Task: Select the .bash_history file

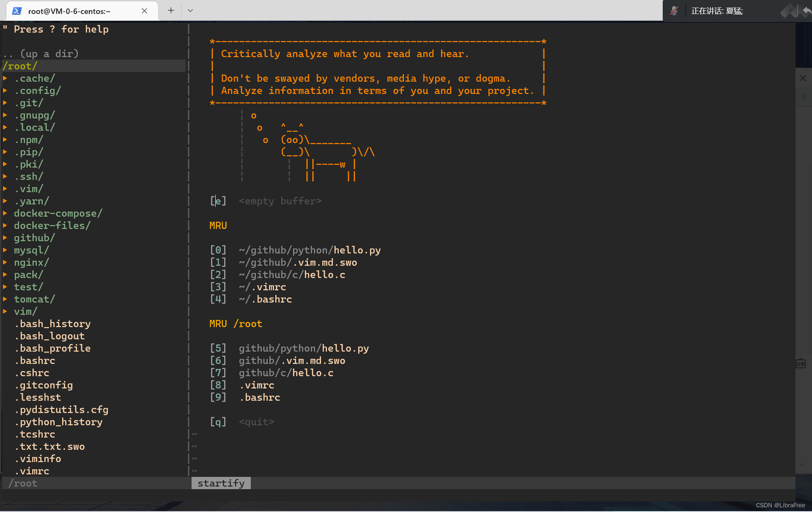Action: pos(52,324)
